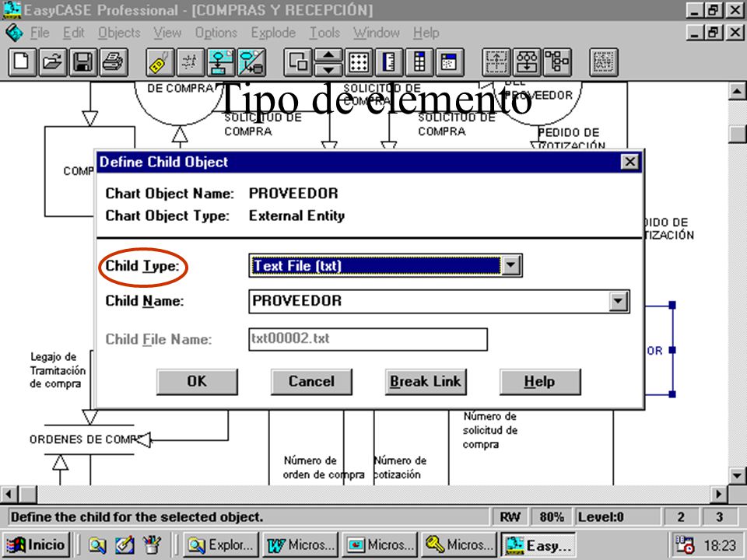Screen dimensions: 747x560
Task: Click the cyan flowchart explode icon
Action: click(220, 62)
